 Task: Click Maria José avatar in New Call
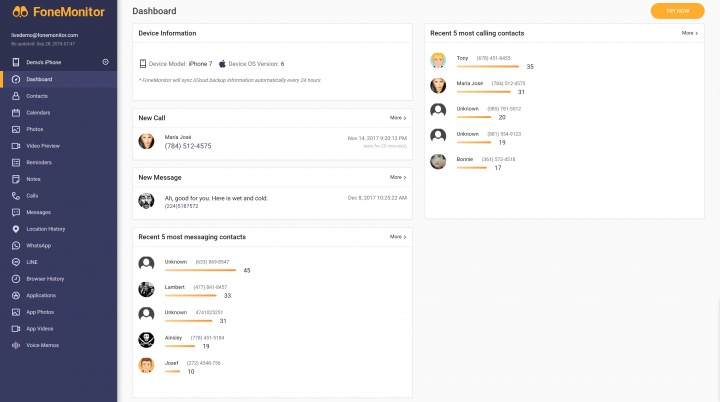pyautogui.click(x=146, y=141)
